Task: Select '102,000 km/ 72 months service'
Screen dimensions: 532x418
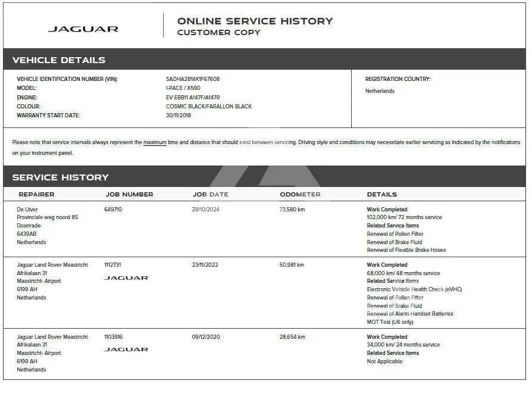Action: tap(404, 217)
